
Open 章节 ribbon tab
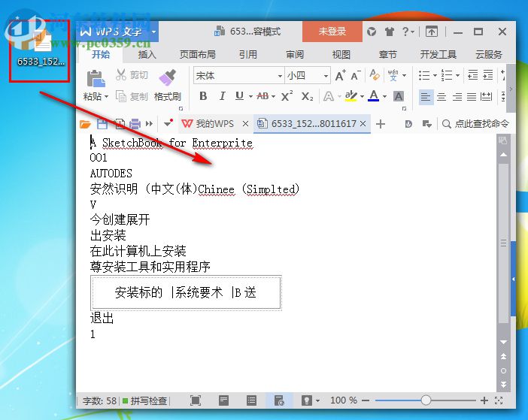click(388, 55)
